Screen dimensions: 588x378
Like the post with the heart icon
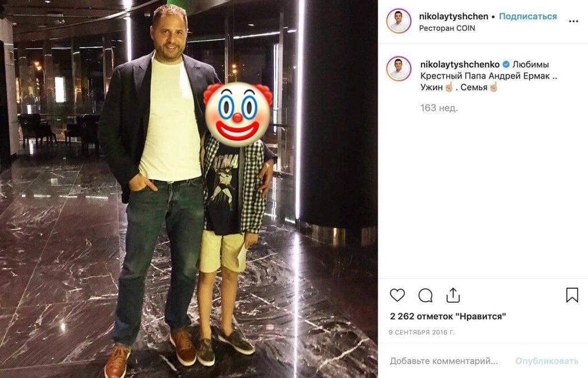(x=397, y=295)
